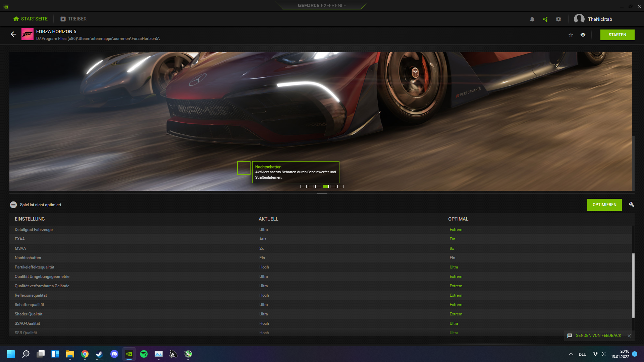
Task: Click the TheNicktab profile avatar
Action: [x=579, y=19]
